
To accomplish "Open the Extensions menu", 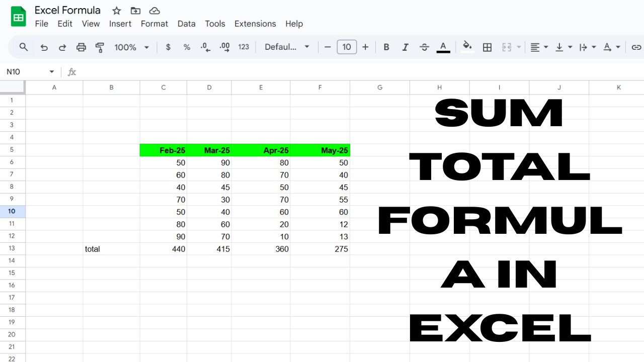I will point(255,24).
